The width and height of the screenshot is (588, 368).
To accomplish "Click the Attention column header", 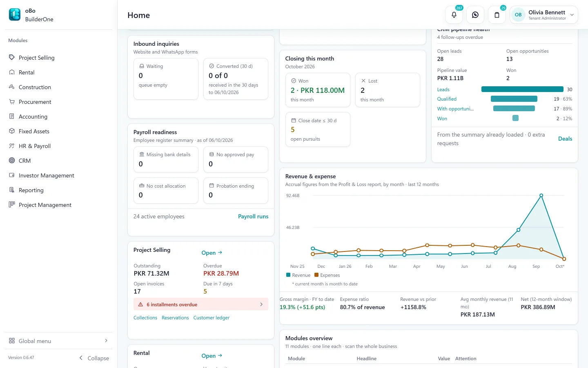I will pos(466,359).
